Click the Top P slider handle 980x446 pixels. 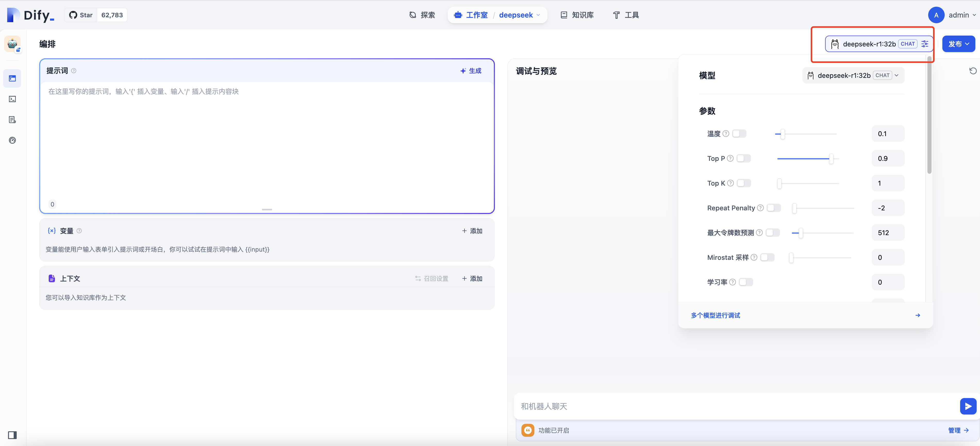tap(831, 159)
